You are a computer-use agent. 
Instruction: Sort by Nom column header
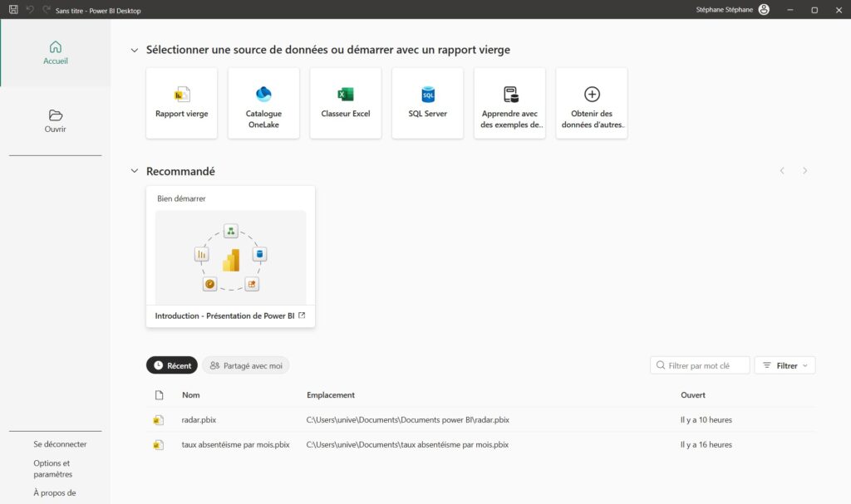click(190, 395)
